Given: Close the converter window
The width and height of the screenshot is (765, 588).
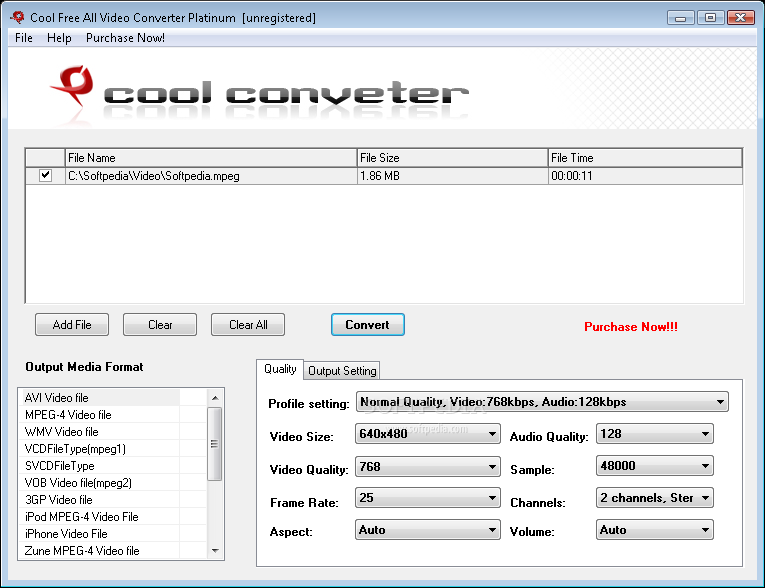Looking at the screenshot, I should 741,18.
